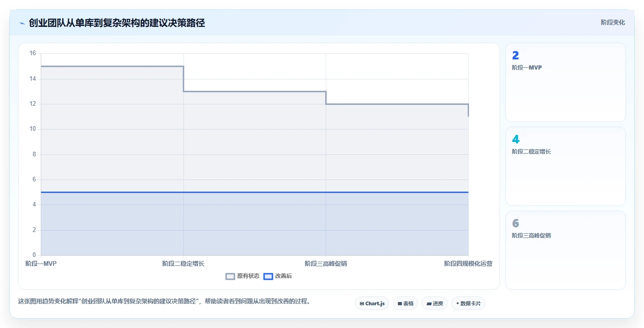The height and width of the screenshot is (328, 644).
Task: Click the large number 2 on the first card
Action: pyautogui.click(x=515, y=56)
